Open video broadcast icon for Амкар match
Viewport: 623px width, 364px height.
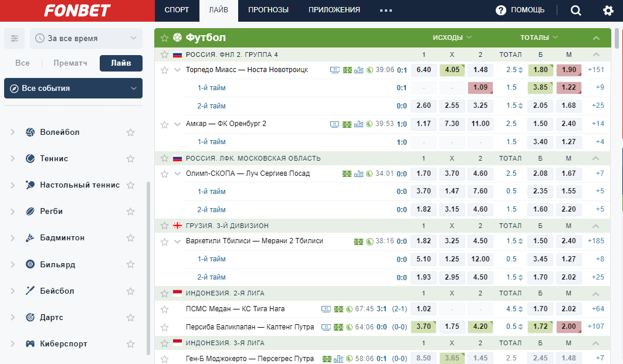(x=335, y=124)
